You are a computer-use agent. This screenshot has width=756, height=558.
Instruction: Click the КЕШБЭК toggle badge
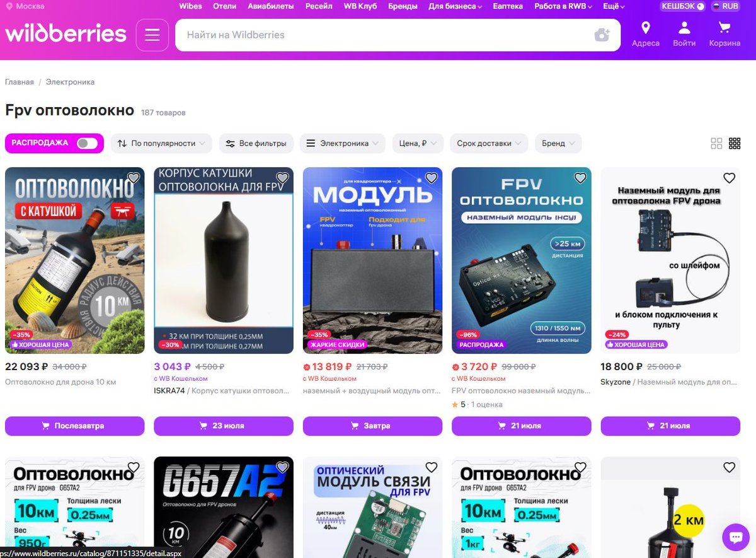(x=682, y=6)
